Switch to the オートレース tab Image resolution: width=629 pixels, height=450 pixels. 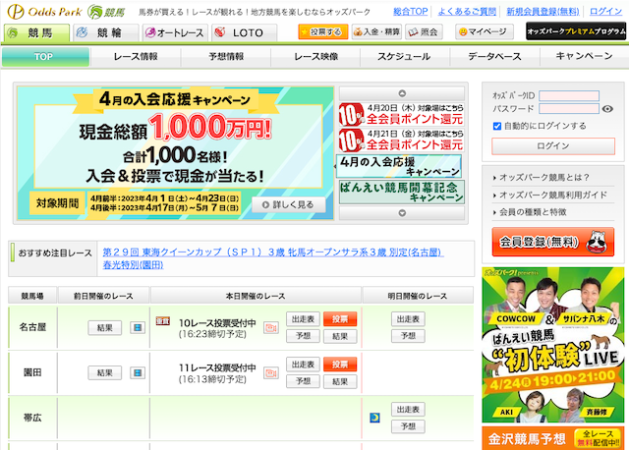tap(175, 33)
